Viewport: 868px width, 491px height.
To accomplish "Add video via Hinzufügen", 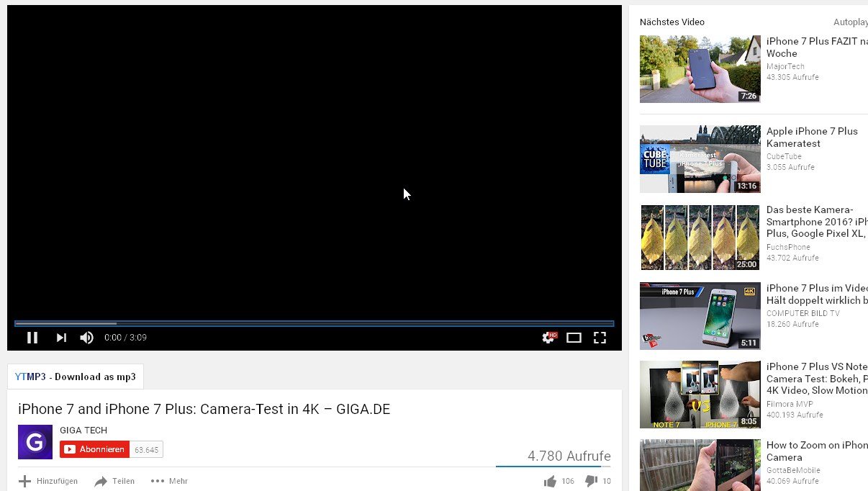I will (x=48, y=481).
